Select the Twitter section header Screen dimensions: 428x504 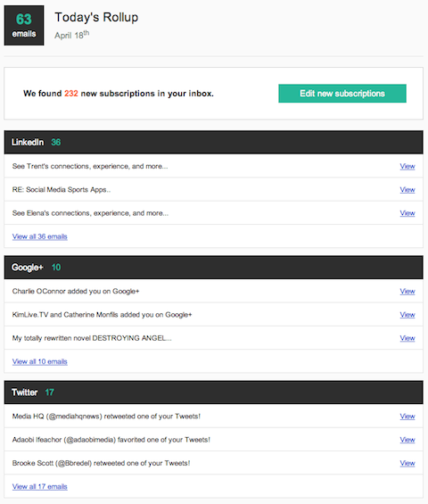[213, 392]
